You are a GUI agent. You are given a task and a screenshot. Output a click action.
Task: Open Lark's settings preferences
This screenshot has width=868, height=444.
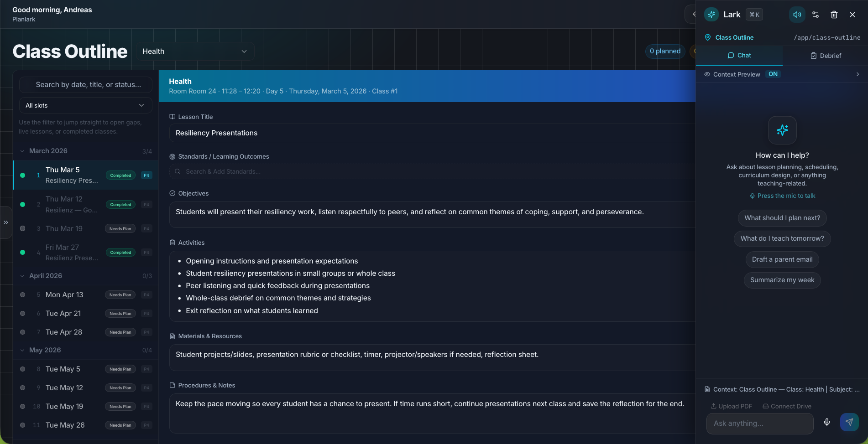tap(816, 14)
